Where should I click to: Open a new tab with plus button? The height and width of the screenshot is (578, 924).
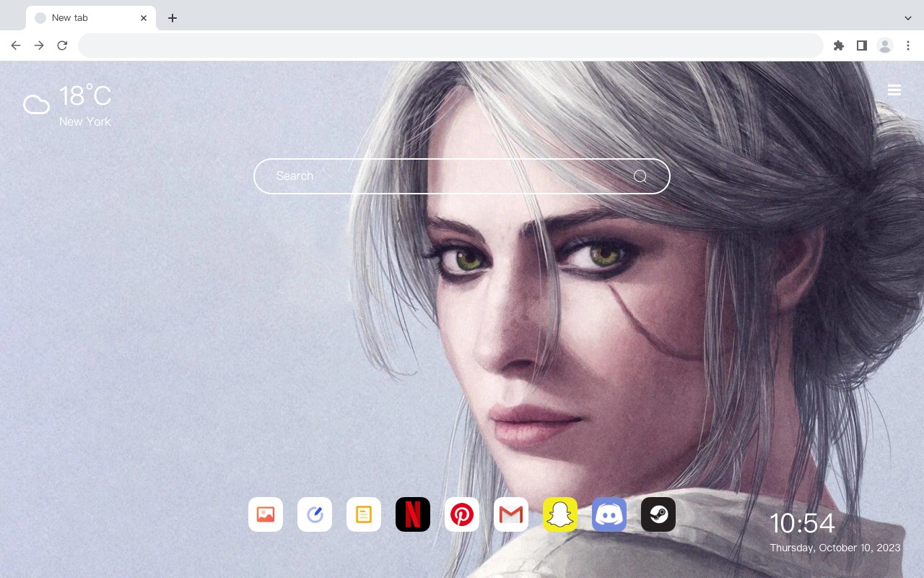172,18
